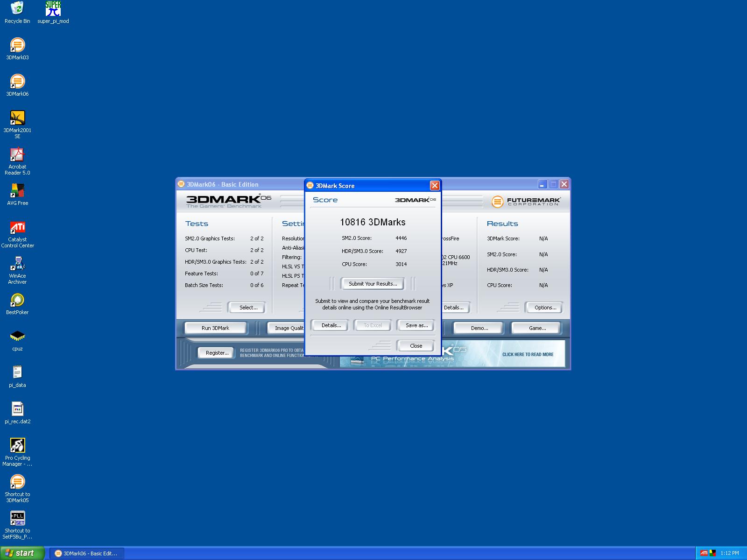Click the 10816 3DMarks score text

pyautogui.click(x=373, y=223)
